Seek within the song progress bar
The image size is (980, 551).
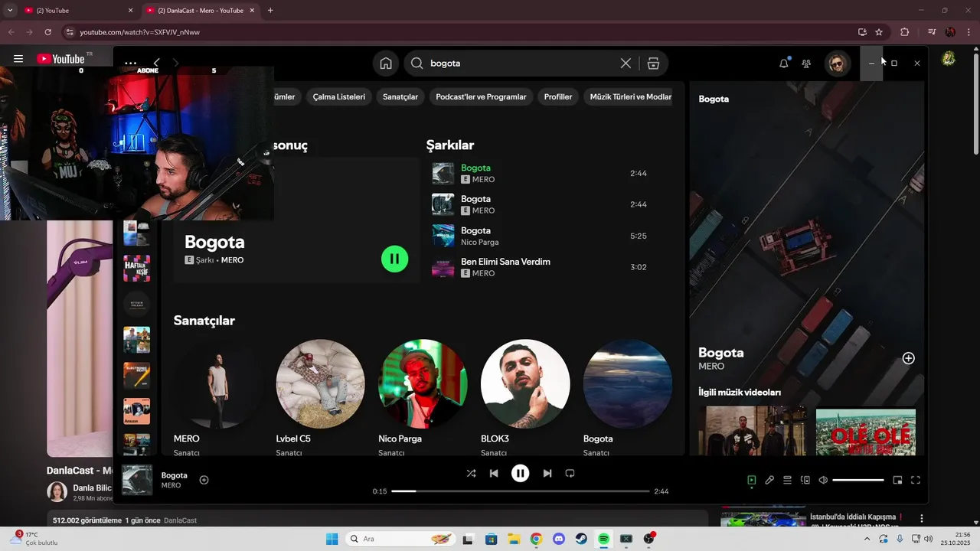tap(521, 491)
